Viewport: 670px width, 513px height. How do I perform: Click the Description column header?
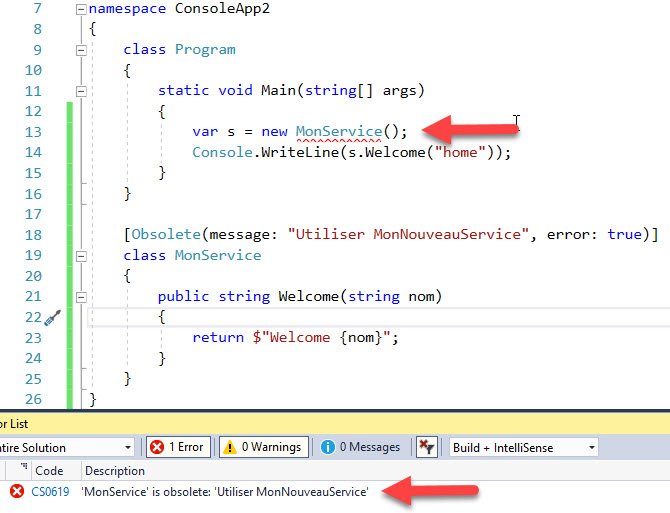coord(114,470)
